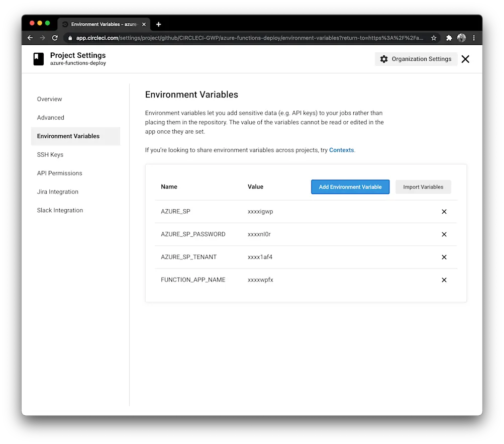Click the reload page icon
Viewport: 504px width, 444px height.
[x=55, y=38]
